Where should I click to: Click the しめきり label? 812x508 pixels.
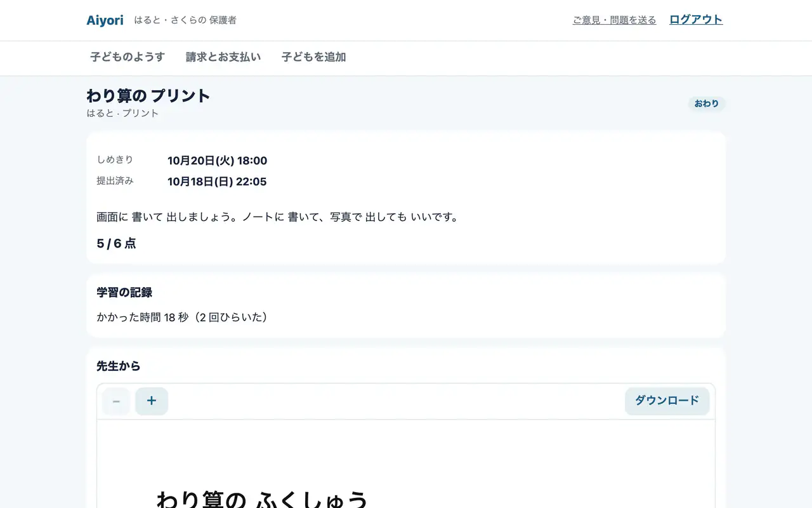[x=115, y=159]
